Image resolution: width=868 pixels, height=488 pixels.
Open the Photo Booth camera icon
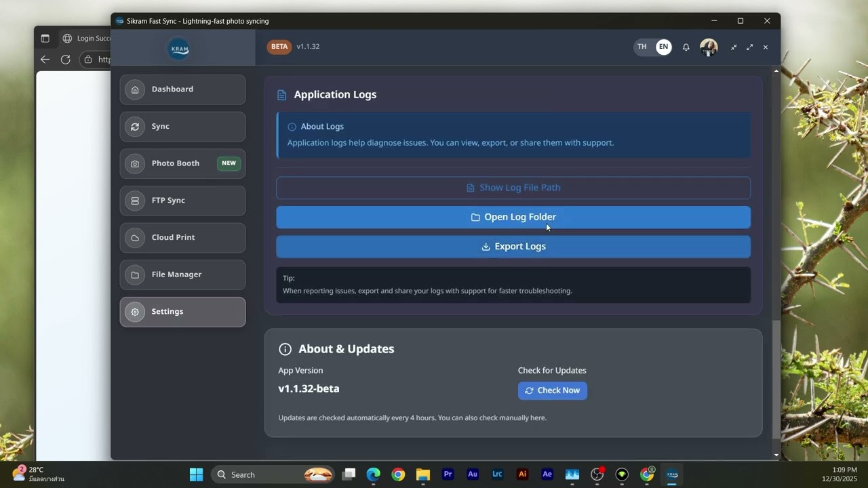[x=135, y=163]
